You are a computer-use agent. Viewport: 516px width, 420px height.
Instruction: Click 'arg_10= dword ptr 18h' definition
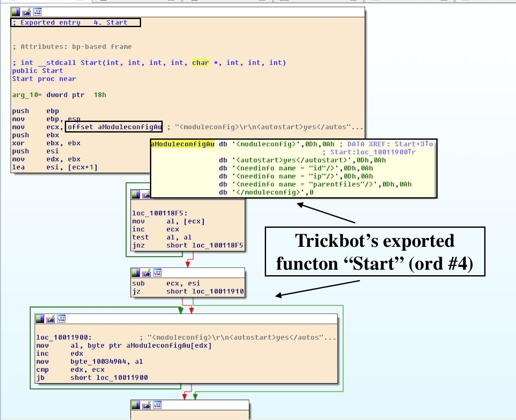(59, 95)
